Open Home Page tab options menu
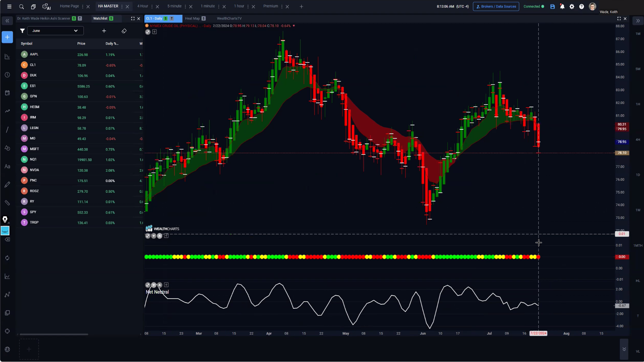This screenshot has height=362, width=644. point(83,6)
